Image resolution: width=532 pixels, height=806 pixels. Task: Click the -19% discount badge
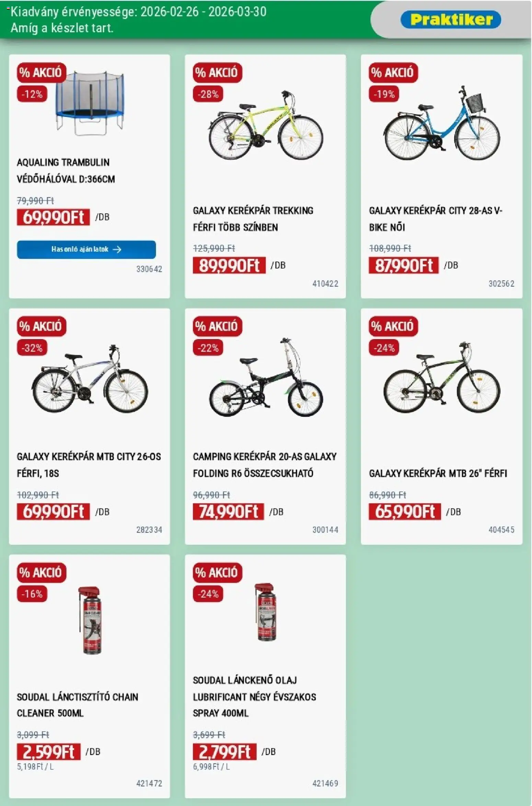pos(384,94)
